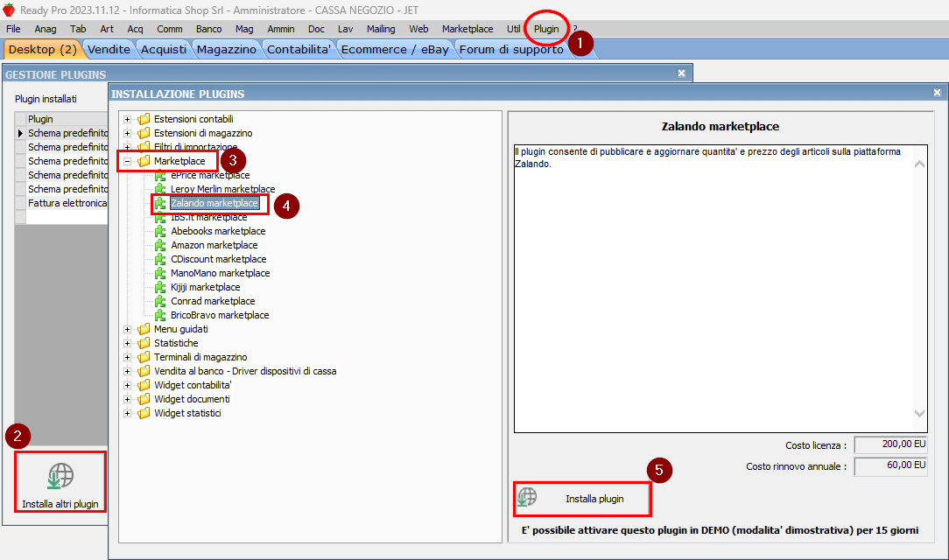Screen dimensions: 949x560
Task: Select the Zalando marketplace tree item
Action: pos(214,203)
